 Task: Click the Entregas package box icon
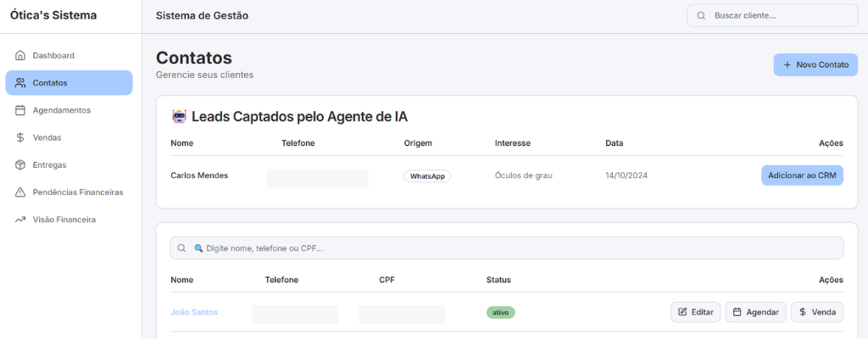click(x=20, y=164)
